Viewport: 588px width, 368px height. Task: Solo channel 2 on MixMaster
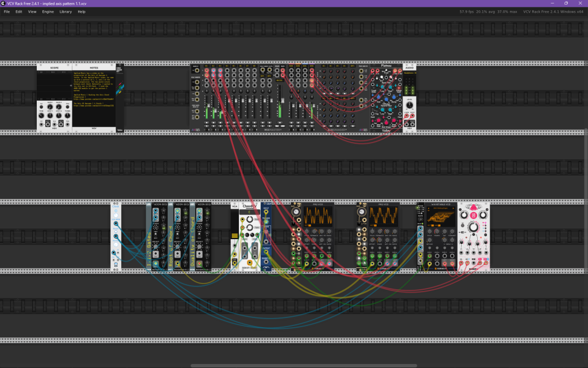[x=214, y=126]
